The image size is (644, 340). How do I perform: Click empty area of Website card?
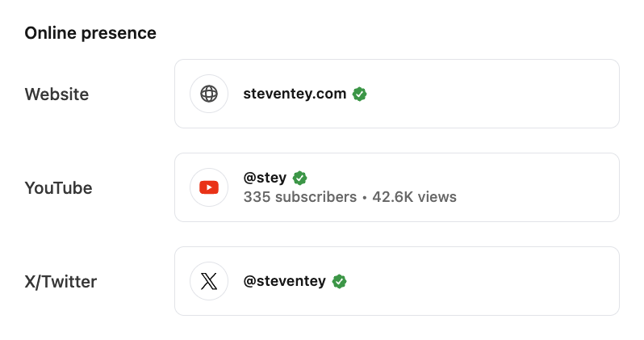[x=493, y=94]
